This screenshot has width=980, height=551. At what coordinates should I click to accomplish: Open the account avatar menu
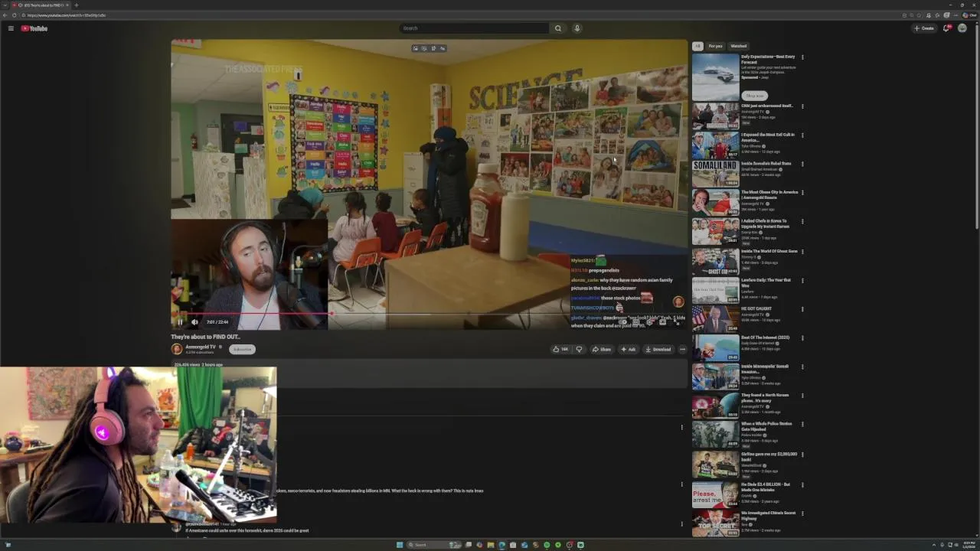(962, 28)
